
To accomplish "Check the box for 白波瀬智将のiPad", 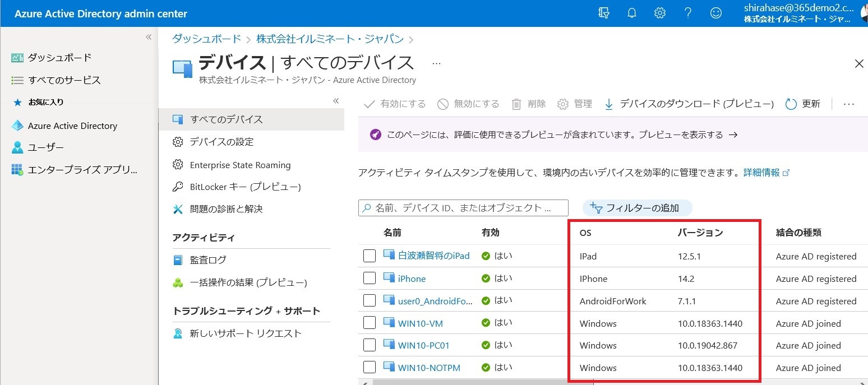I will (x=370, y=256).
